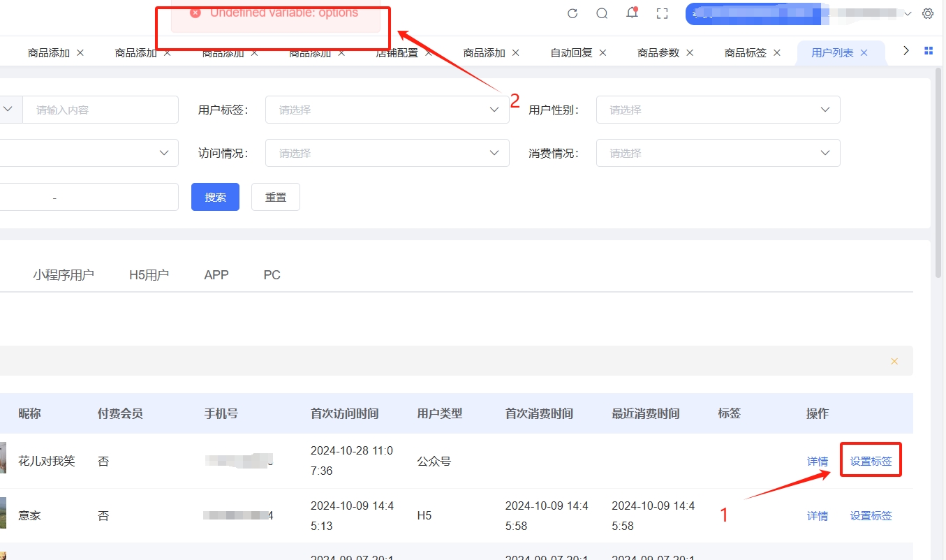This screenshot has width=946, height=560.
Task: Open 用户标签 dropdown
Action: point(387,110)
